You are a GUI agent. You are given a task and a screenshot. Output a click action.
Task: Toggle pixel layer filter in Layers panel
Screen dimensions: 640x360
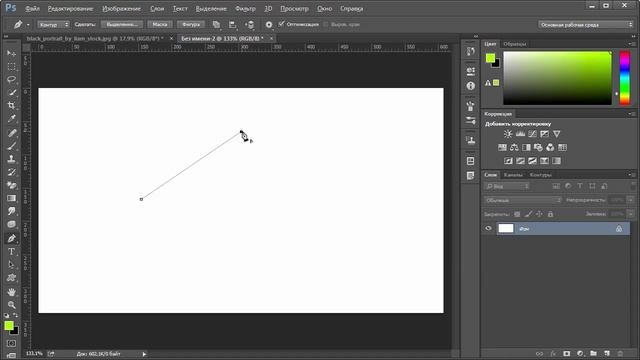coord(556,186)
